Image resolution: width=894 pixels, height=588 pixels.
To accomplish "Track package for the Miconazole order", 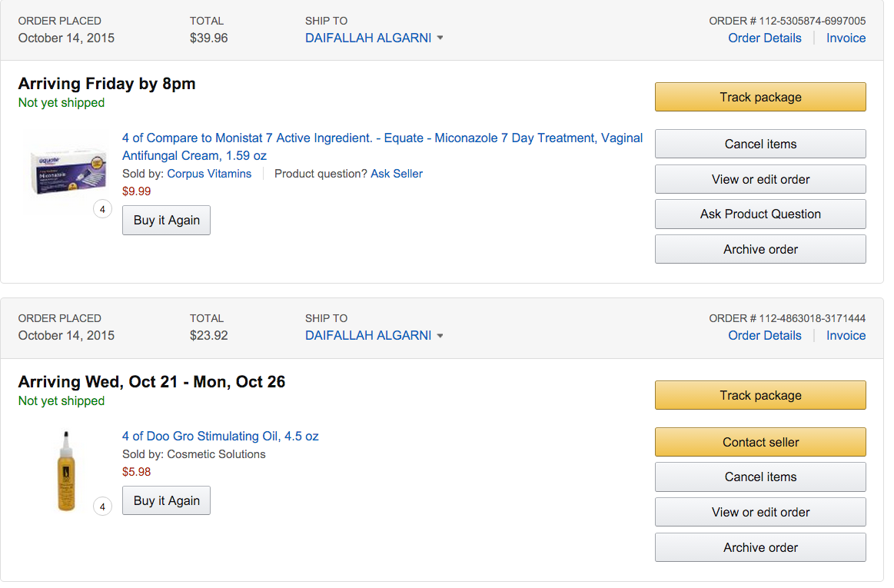I will (760, 97).
